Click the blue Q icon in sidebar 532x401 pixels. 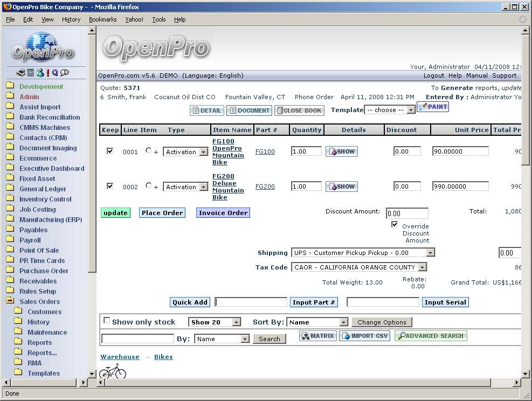coord(56,73)
